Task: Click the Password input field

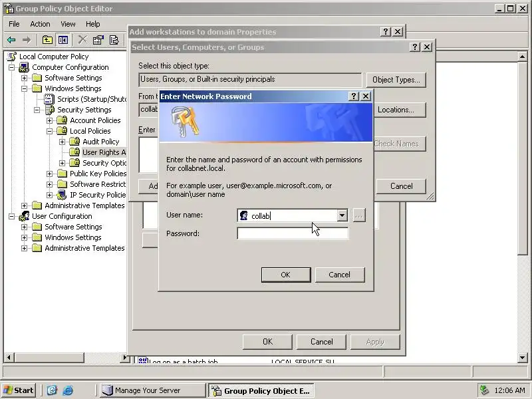Action: pos(293,233)
